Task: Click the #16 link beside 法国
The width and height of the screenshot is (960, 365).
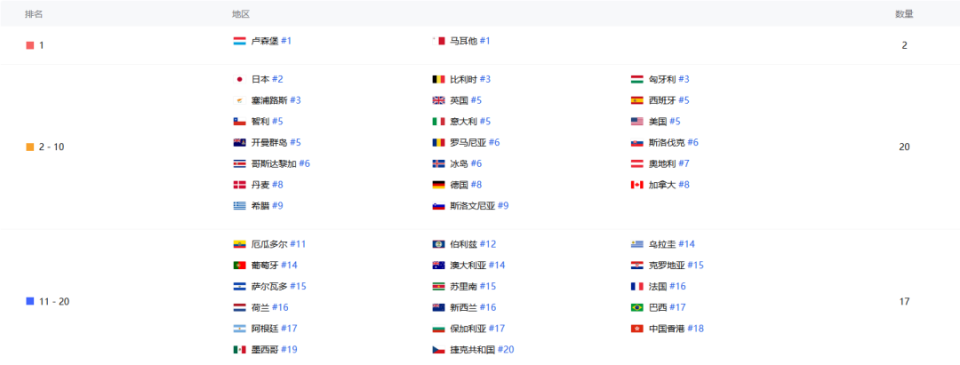Action: tap(678, 287)
